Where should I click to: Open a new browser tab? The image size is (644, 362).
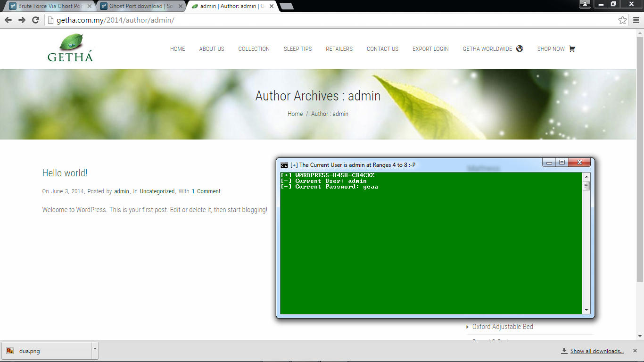[x=286, y=6]
